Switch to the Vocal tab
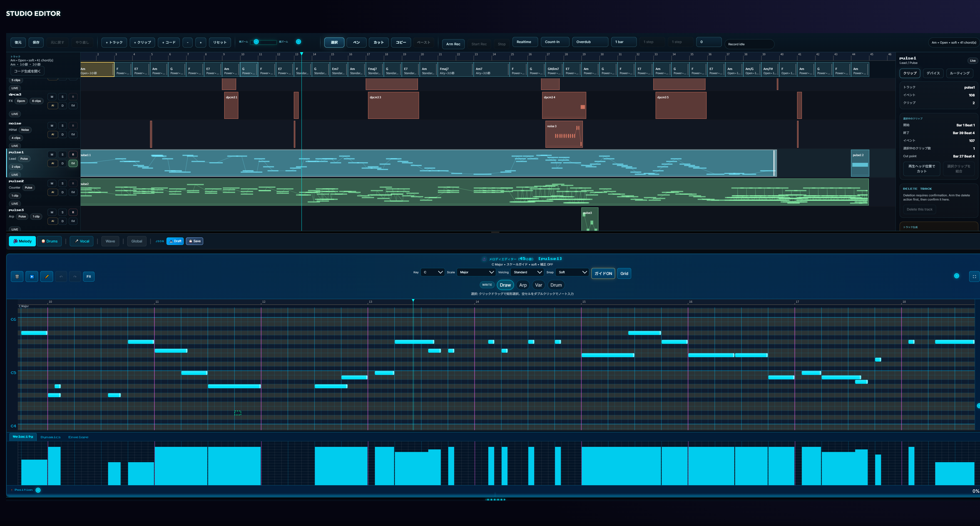 [x=82, y=241]
